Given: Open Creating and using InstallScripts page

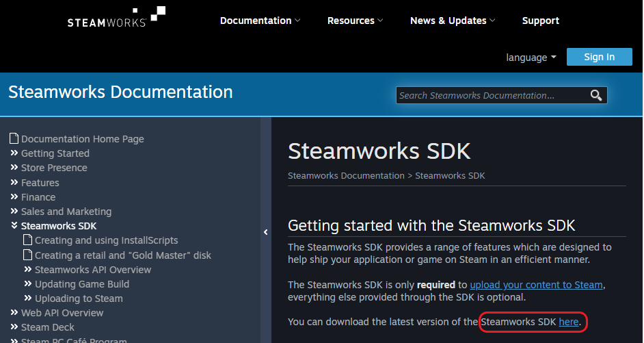Looking at the screenshot, I should tap(107, 240).
